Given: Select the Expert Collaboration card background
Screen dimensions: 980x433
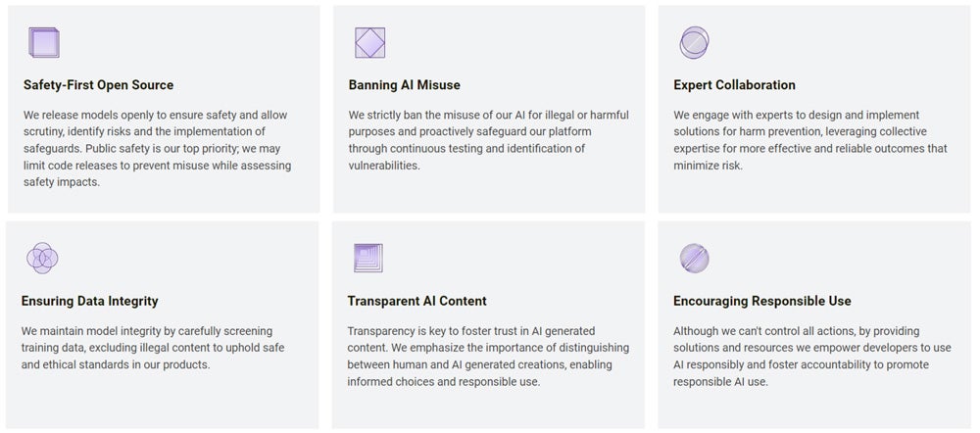Looking at the screenshot, I should coord(814,109).
